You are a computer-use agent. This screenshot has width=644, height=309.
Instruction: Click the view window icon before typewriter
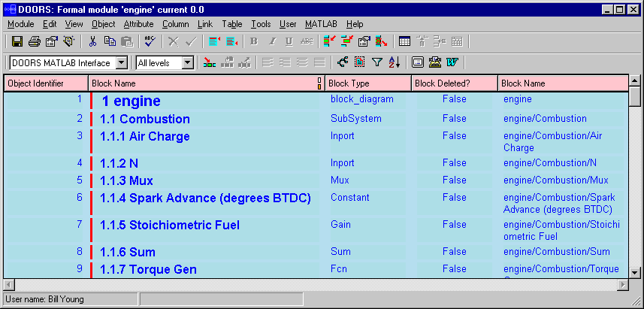pos(417,62)
